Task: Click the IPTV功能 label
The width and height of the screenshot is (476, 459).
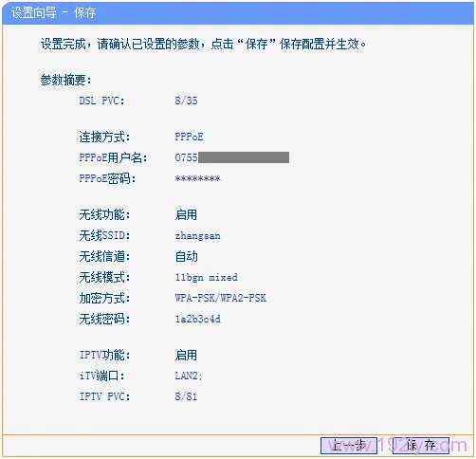Action: click(x=104, y=355)
